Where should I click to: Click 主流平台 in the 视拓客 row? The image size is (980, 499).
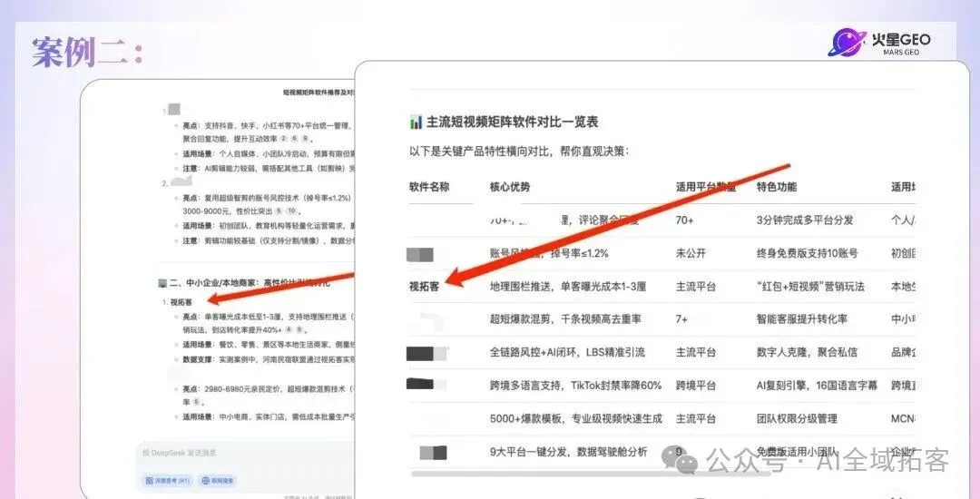click(696, 286)
